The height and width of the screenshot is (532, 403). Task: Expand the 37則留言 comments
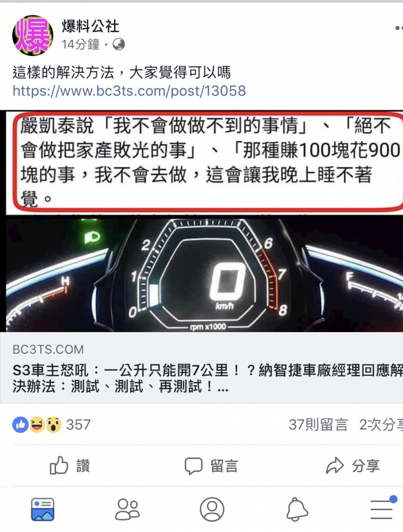(318, 424)
